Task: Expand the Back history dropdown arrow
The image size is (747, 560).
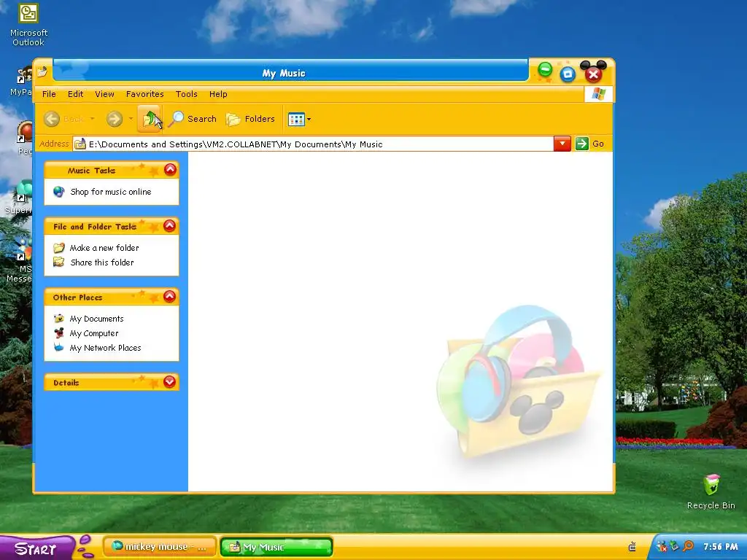Action: pos(93,119)
